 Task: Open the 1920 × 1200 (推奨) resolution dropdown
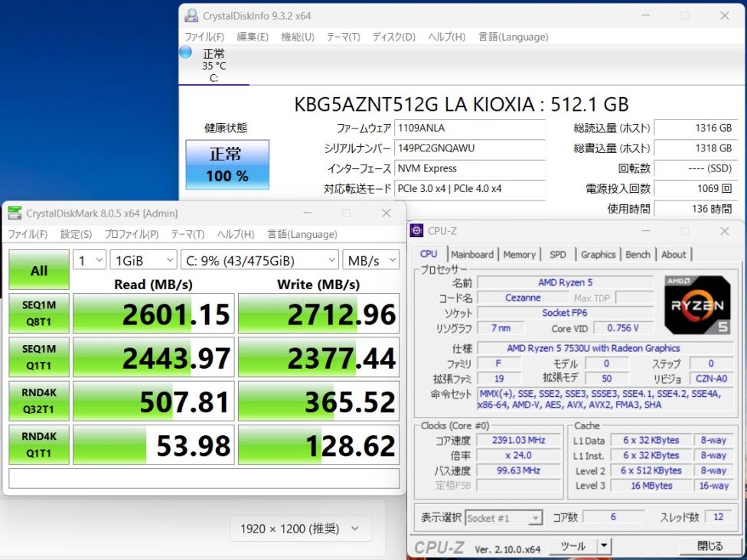[301, 529]
